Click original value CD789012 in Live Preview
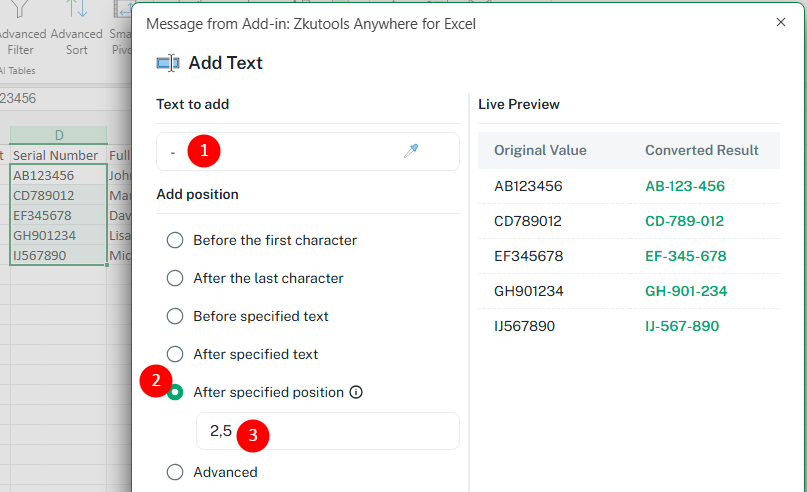 528,221
